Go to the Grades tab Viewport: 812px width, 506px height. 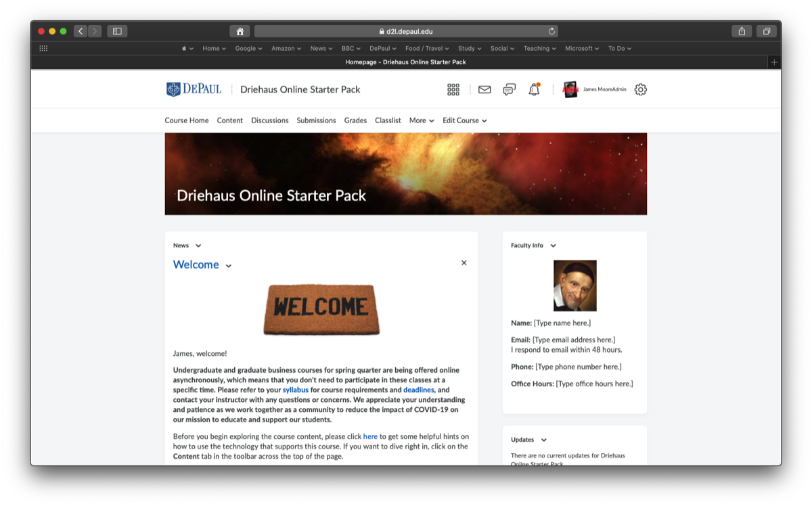pos(355,120)
